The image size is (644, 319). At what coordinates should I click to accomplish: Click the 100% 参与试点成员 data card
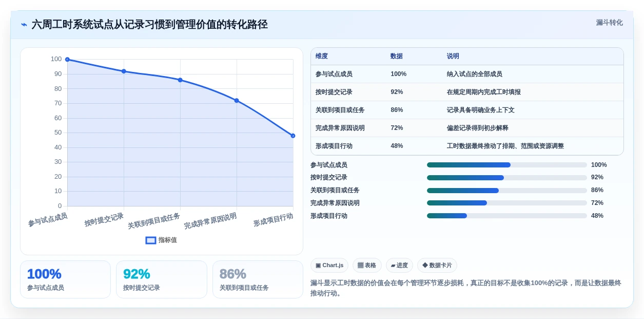click(x=65, y=279)
